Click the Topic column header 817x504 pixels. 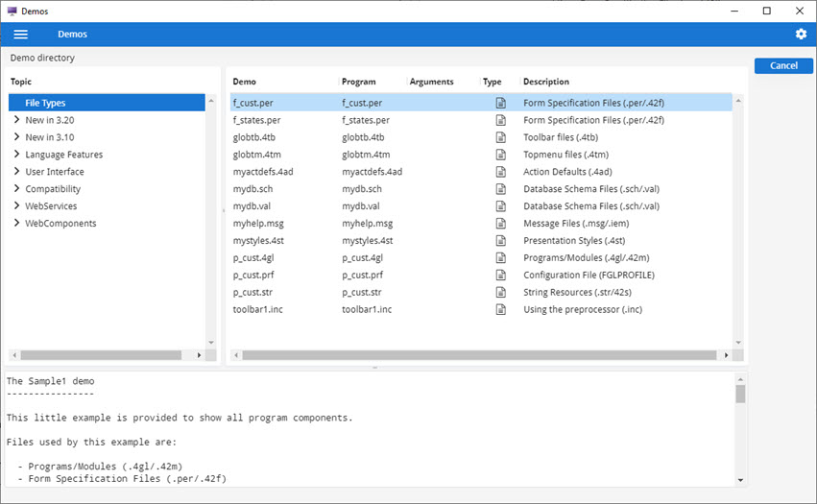click(21, 82)
